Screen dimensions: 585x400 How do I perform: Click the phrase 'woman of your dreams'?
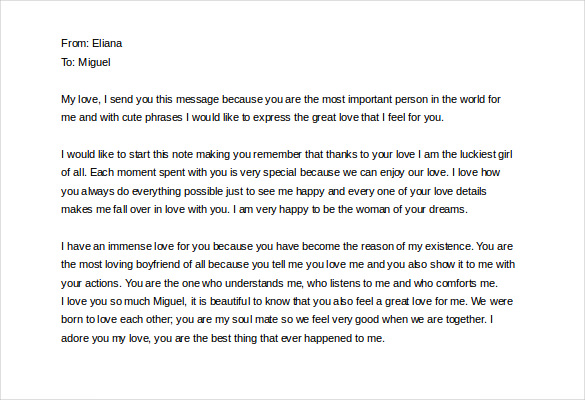point(410,209)
